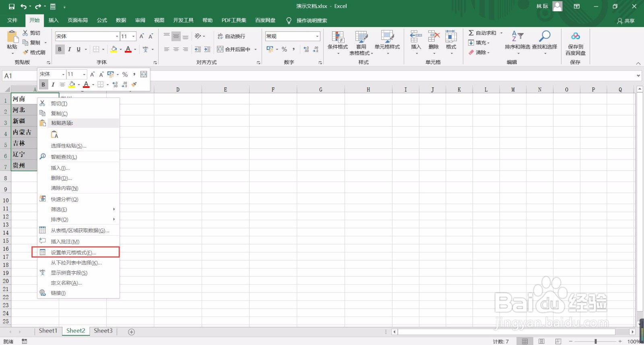The image size is (644, 345).
Task: Expand AutoSum (自动求和) dropdown arrow
Action: [501, 33]
